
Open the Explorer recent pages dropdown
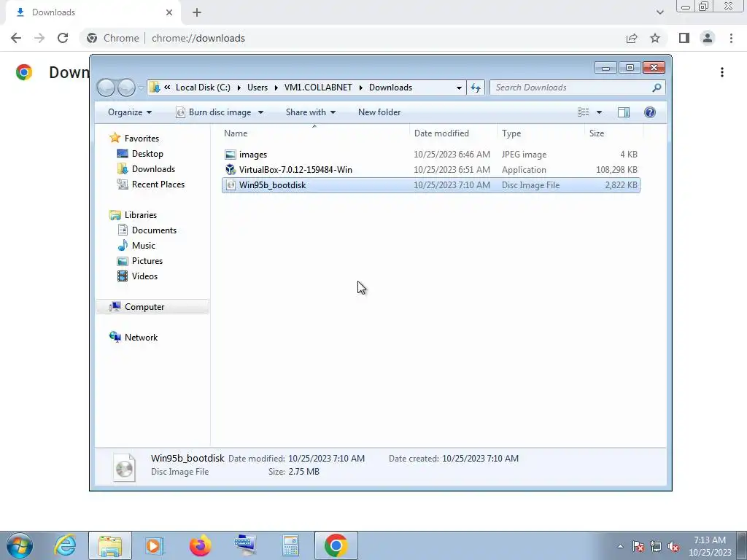141,87
